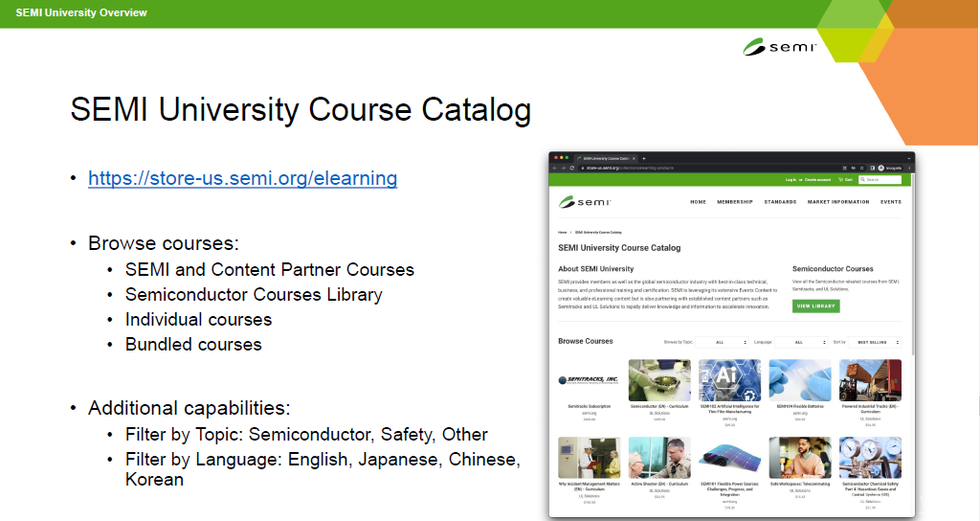Open the Semitracks Subscription course thumbnail
Image resolution: width=980 pixels, height=521 pixels.
[589, 379]
